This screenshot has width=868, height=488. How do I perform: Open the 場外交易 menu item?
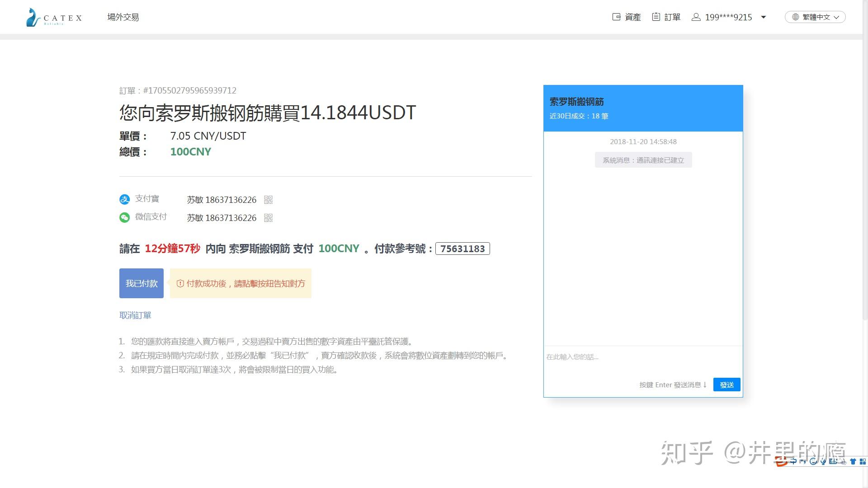[123, 17]
